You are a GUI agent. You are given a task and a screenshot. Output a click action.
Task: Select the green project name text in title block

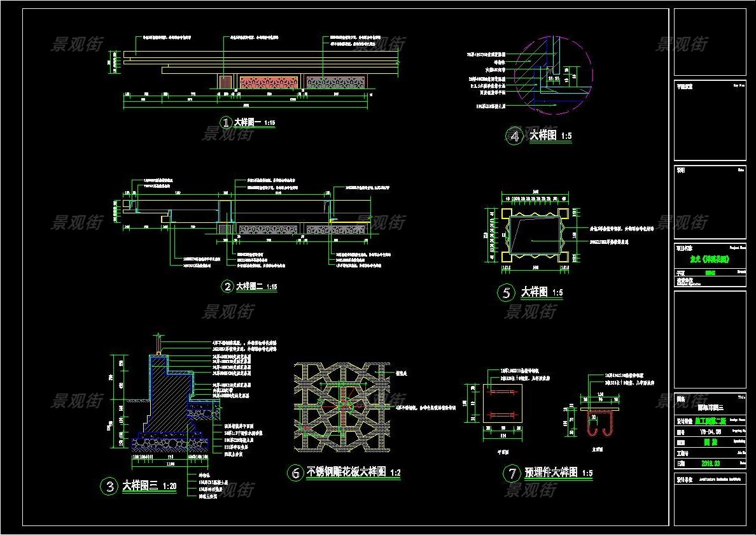pyautogui.click(x=710, y=260)
